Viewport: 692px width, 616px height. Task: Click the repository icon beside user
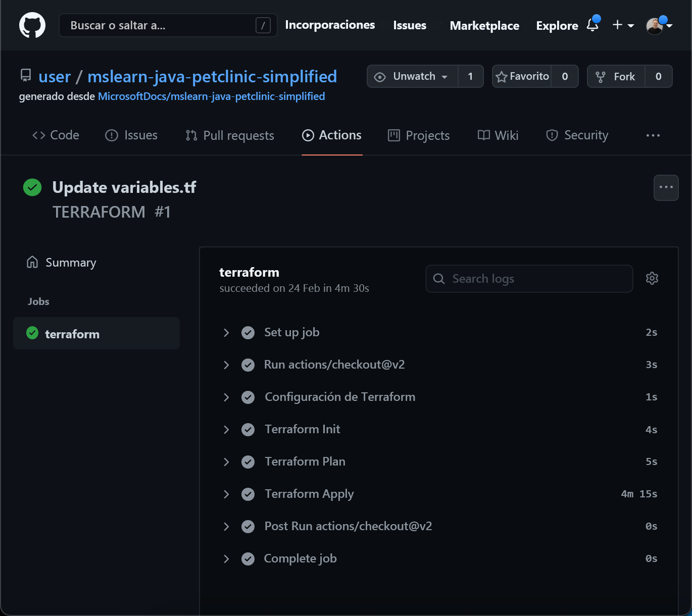click(26, 76)
